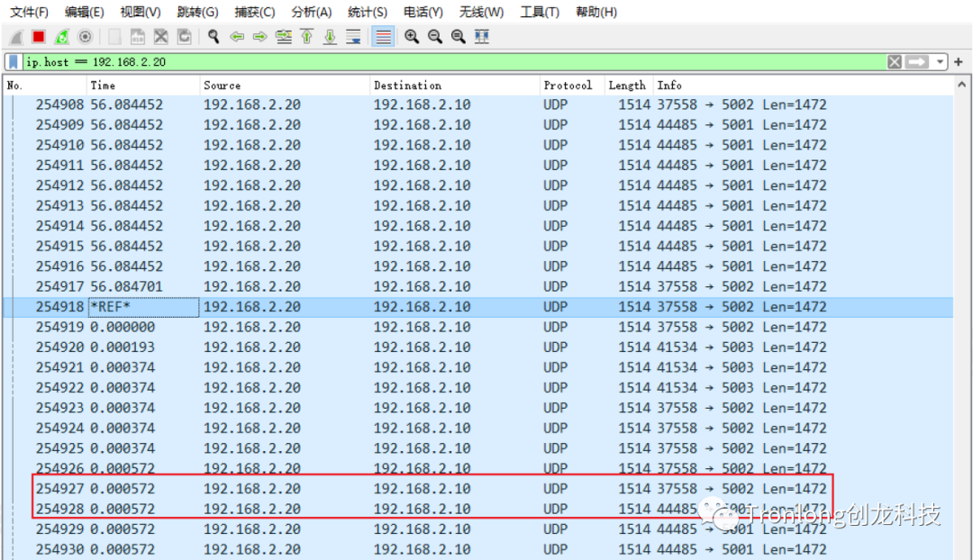Click UDP protocol cell of packet 254910
The image size is (973, 560).
555,145
